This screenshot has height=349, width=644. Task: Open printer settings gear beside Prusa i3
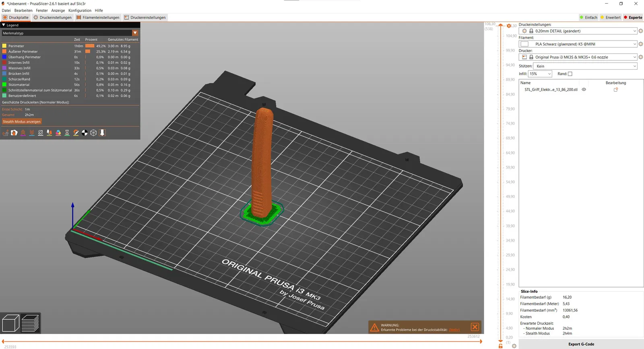tap(641, 57)
